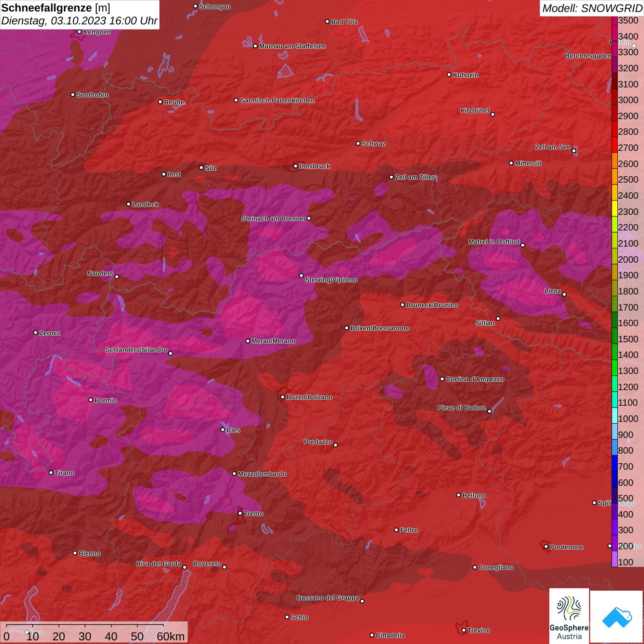Click the Matrei in Osttirol label
This screenshot has width=644, height=644.
494,241
